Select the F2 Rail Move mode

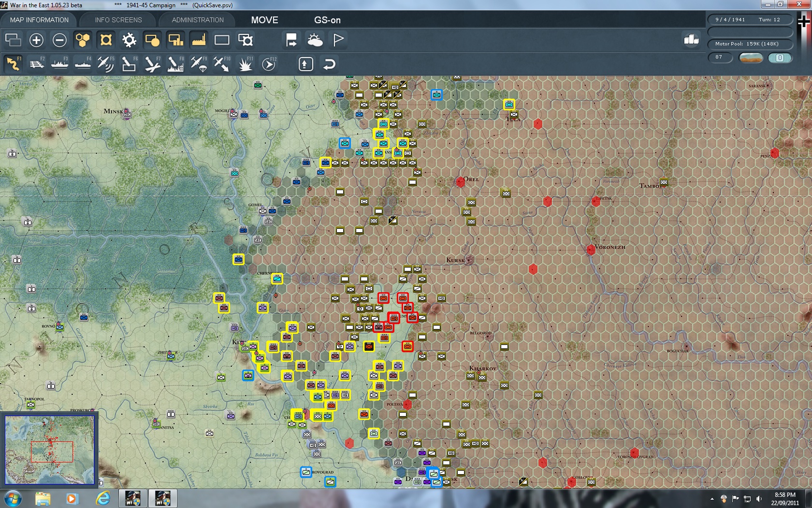click(x=36, y=64)
